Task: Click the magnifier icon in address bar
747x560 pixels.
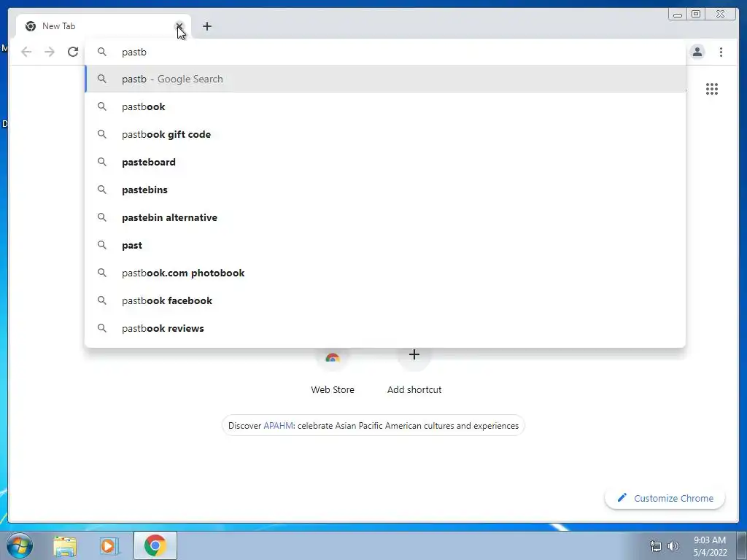Action: pos(102,52)
